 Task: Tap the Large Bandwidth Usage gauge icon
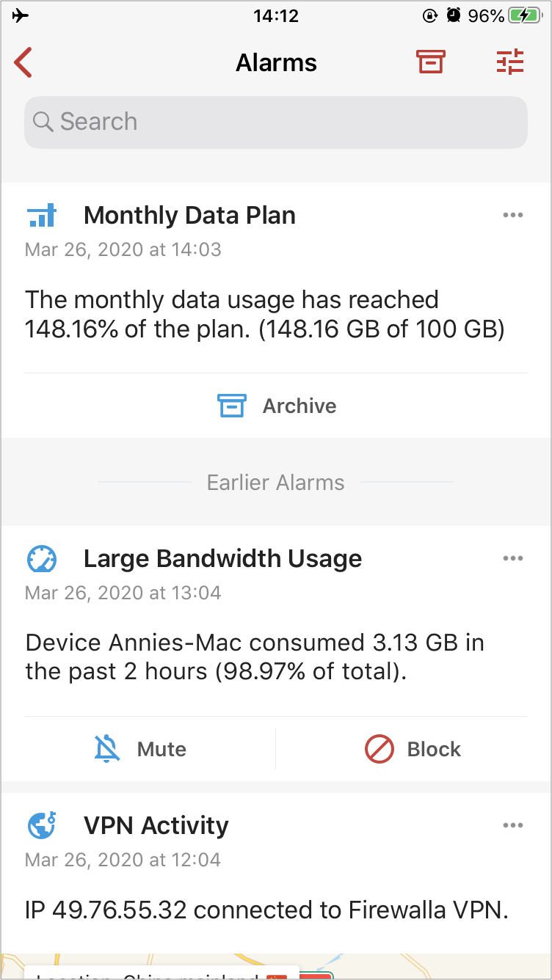41,559
